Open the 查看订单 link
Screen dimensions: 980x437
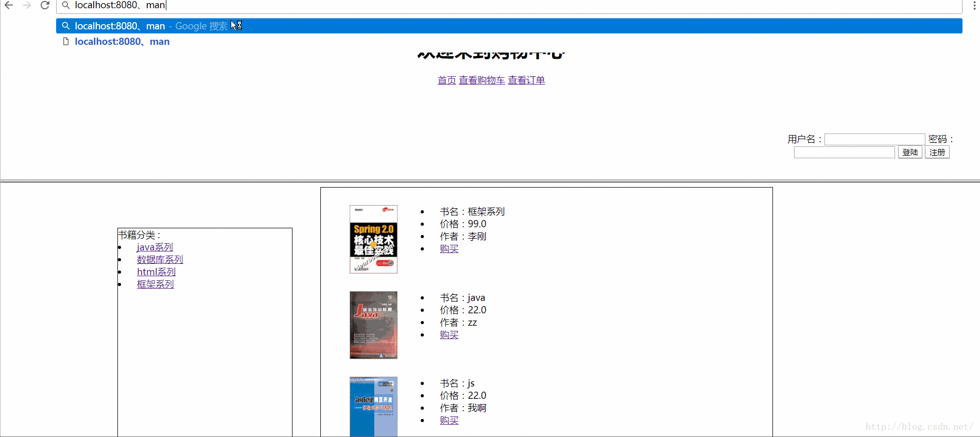tap(526, 80)
